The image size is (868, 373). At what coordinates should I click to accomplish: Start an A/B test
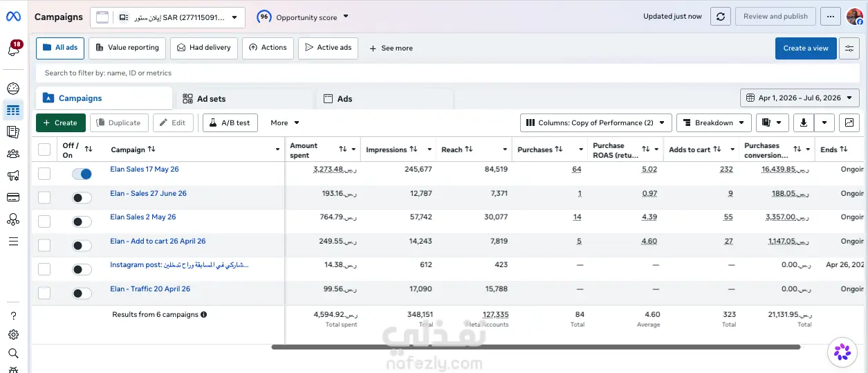click(230, 122)
